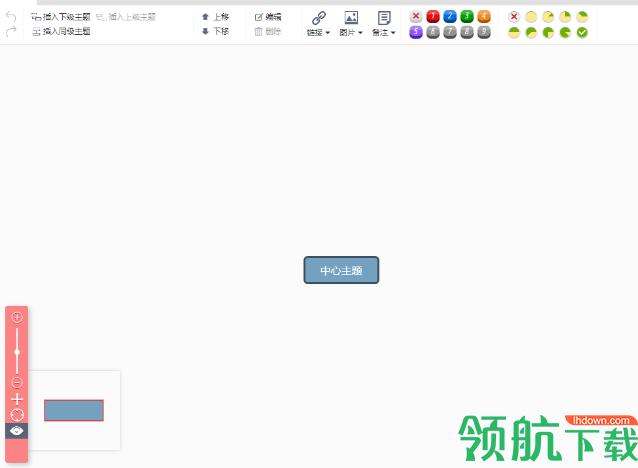Click the navigator minimap node thumbnail
The image size is (638, 468).
74,410
